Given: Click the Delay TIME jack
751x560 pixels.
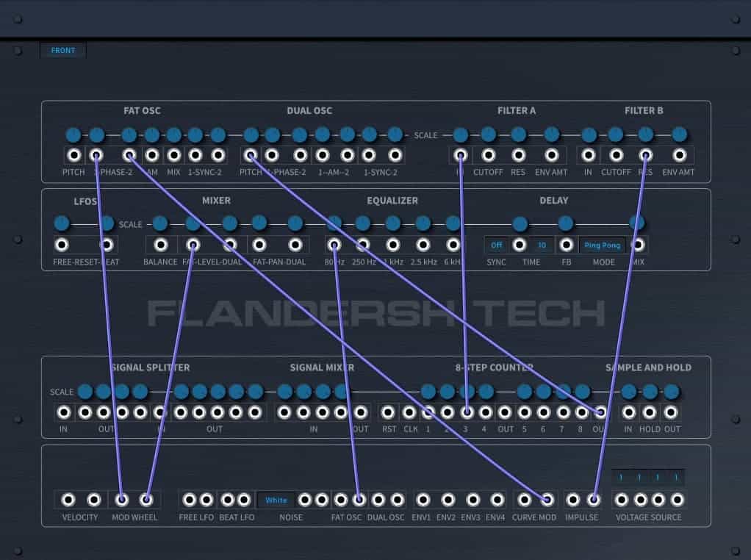Looking at the screenshot, I should point(520,245).
